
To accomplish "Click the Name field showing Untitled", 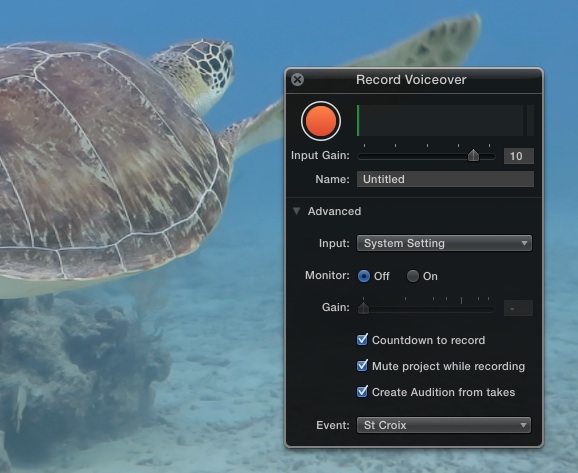I will pyautogui.click(x=445, y=179).
